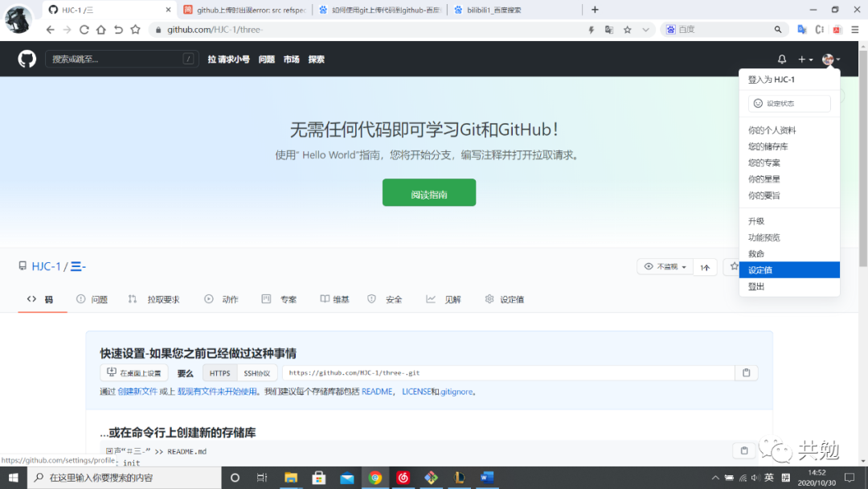This screenshot has height=489, width=868.
Task: Expand the 不监视 watch dropdown
Action: point(665,267)
